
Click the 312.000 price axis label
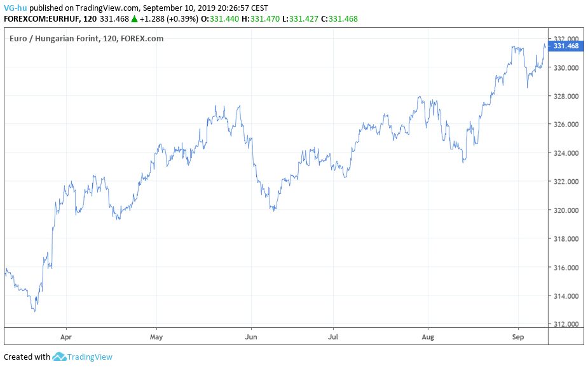566,325
